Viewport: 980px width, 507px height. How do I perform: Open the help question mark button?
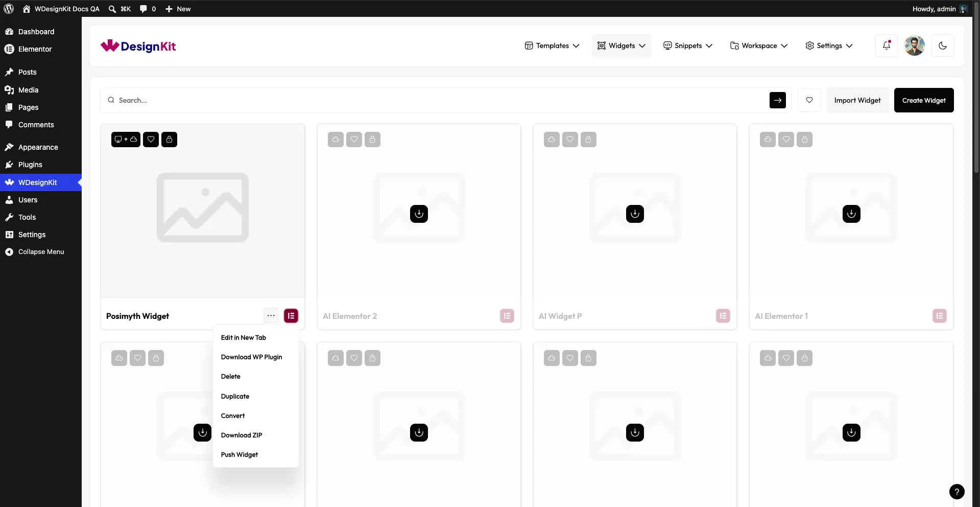(x=957, y=492)
